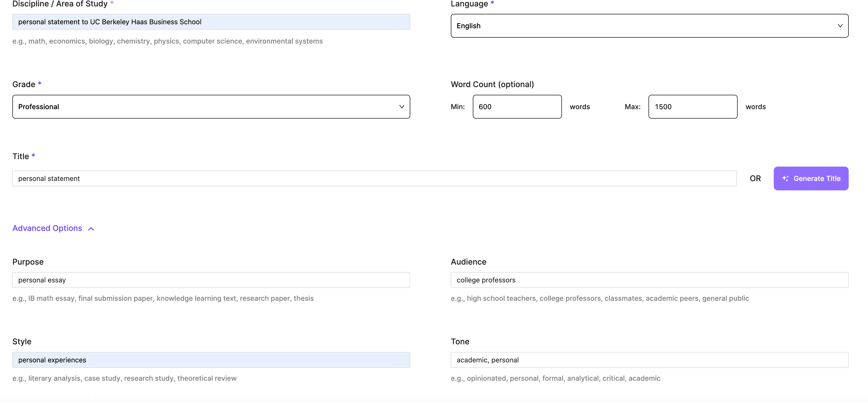Click the Audience label heading

point(468,262)
